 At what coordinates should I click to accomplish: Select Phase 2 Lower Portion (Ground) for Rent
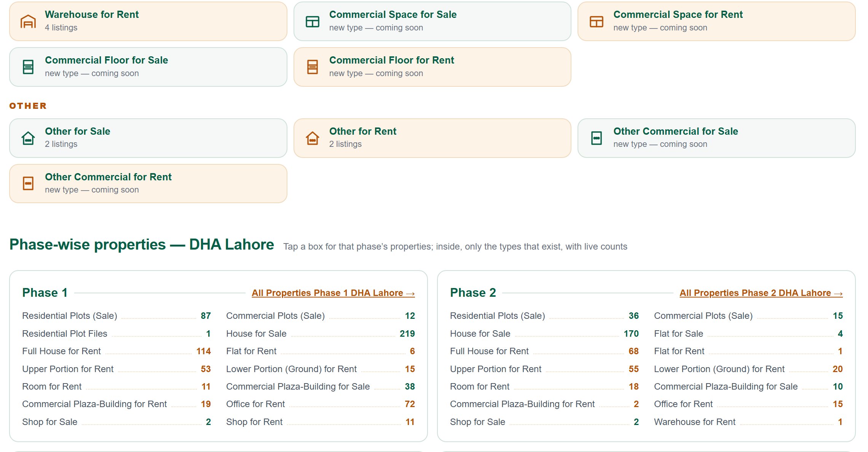tap(748, 369)
